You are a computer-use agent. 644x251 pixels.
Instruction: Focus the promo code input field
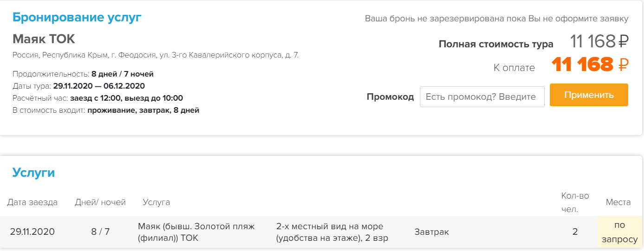pyautogui.click(x=482, y=97)
